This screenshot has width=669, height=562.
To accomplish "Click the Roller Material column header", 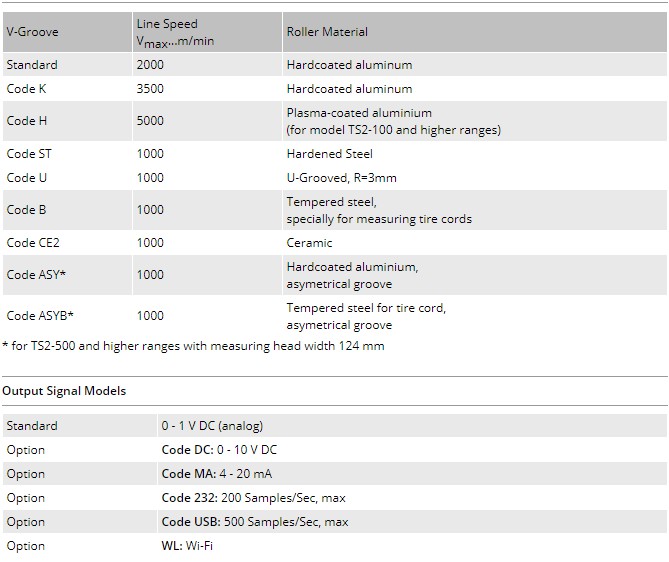I will (x=327, y=32).
